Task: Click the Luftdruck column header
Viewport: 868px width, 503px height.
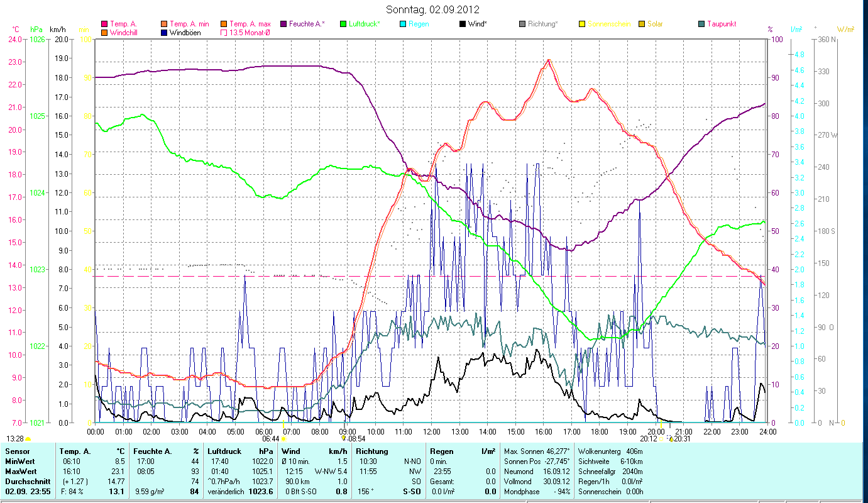Action: (226, 451)
